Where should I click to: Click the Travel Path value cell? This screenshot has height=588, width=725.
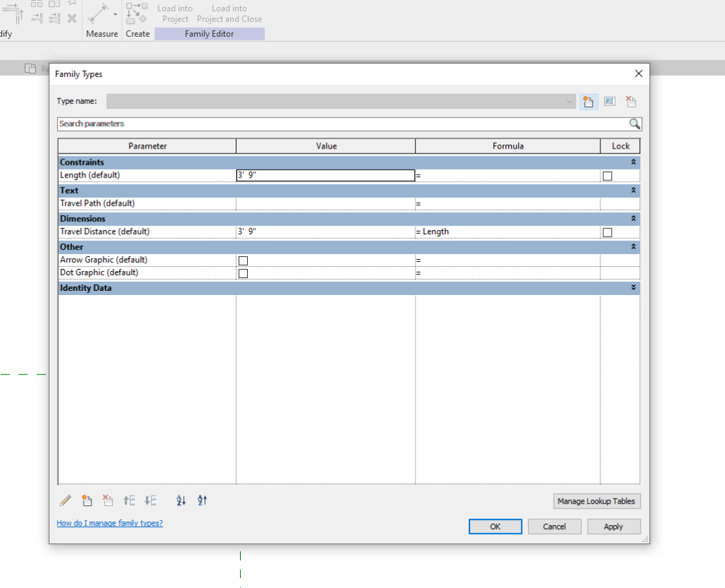click(x=326, y=203)
